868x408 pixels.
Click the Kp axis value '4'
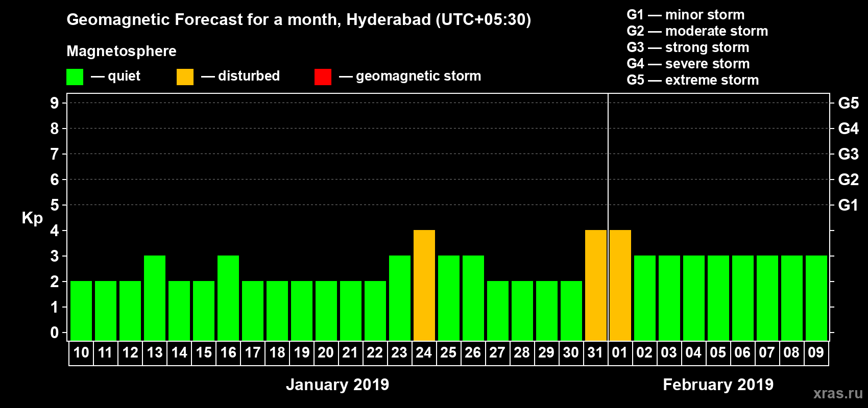(55, 231)
